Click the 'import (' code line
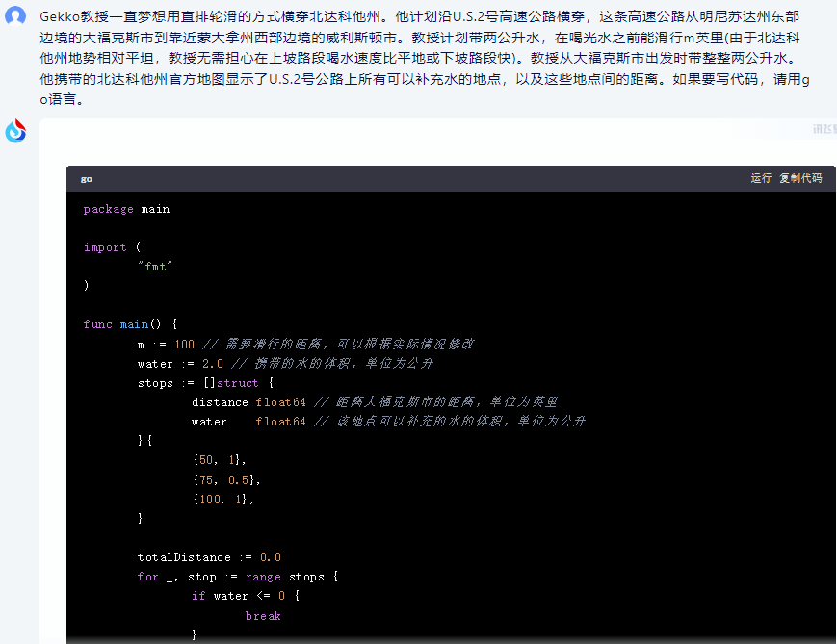 112,247
